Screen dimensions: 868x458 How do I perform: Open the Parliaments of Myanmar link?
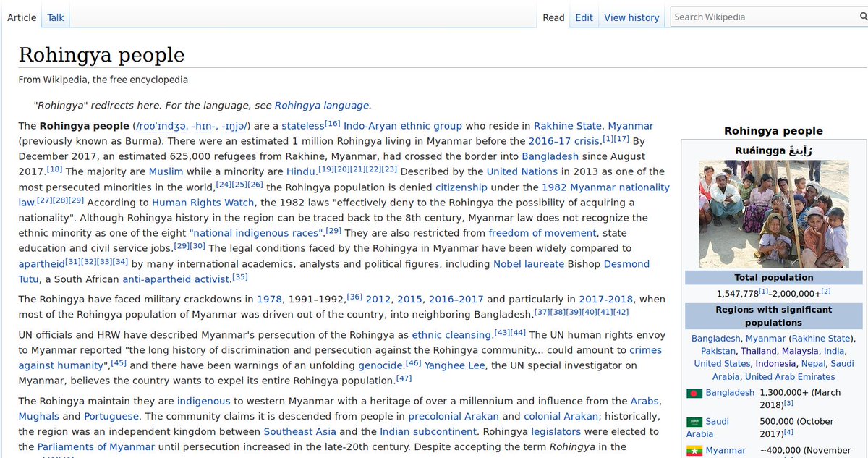pos(96,447)
